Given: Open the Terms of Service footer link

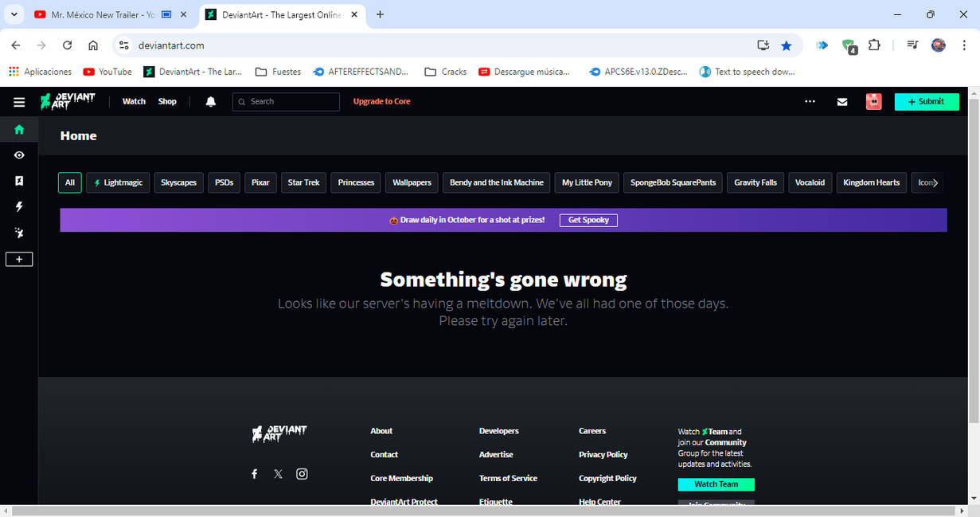Looking at the screenshot, I should click(x=508, y=479).
